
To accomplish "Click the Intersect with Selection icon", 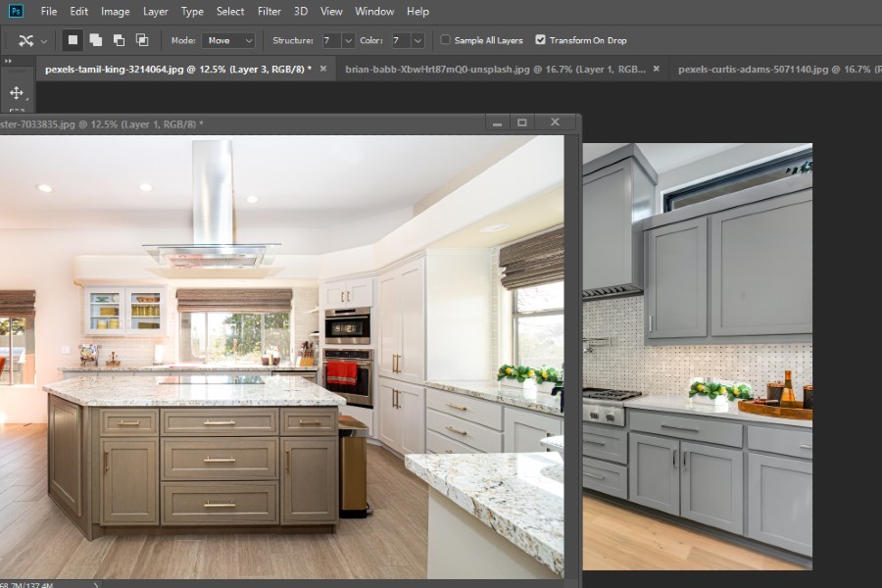I will click(143, 40).
